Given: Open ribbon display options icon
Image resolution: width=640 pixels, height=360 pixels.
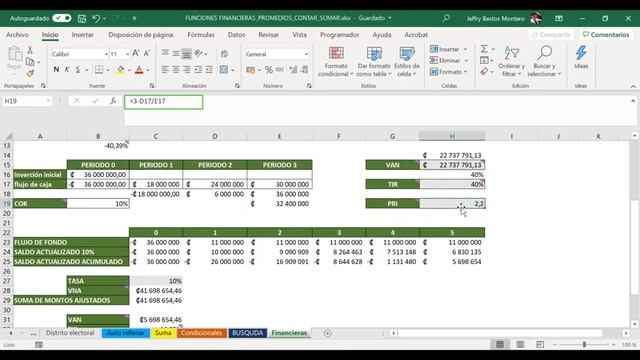Looking at the screenshot, I should 559,18.
